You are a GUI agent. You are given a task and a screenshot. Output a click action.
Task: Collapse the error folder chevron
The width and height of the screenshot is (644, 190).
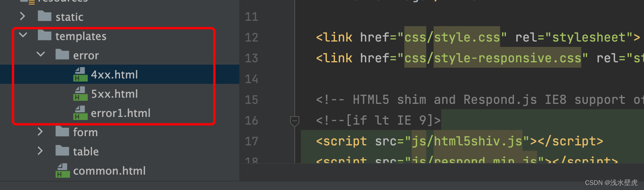(41, 54)
